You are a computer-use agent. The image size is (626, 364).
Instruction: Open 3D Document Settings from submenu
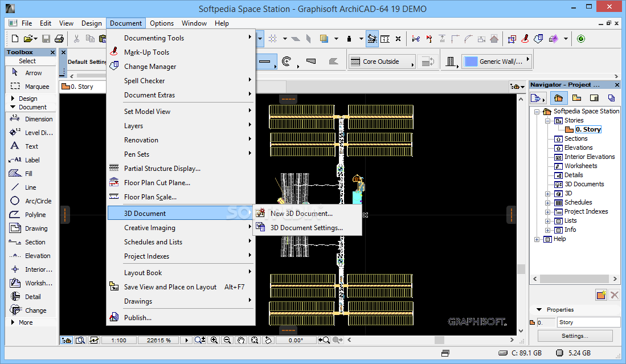point(308,228)
